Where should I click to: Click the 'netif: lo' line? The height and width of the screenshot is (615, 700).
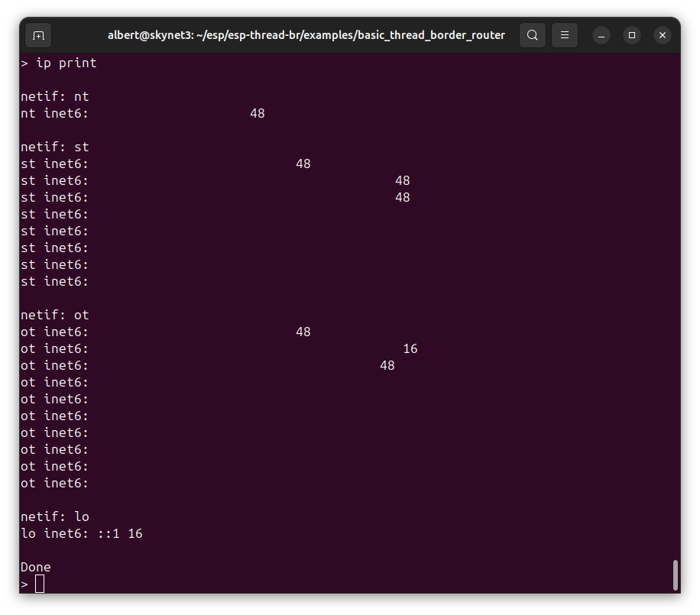pyautogui.click(x=55, y=516)
